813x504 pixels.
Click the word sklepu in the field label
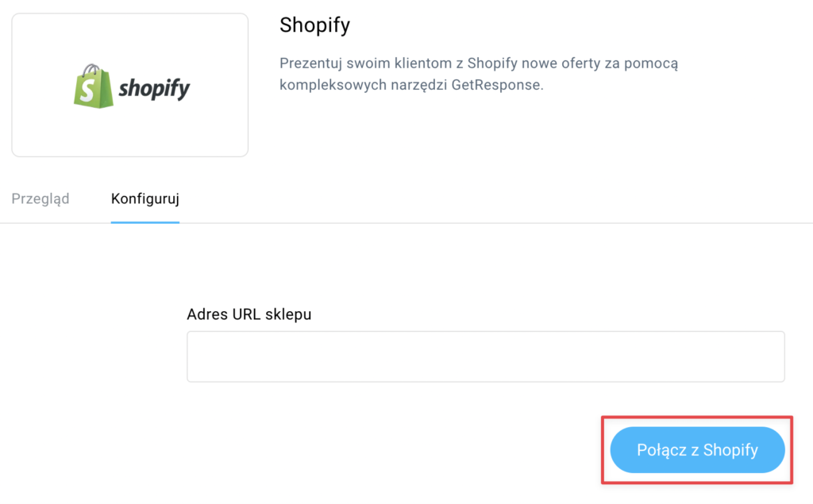point(288,315)
